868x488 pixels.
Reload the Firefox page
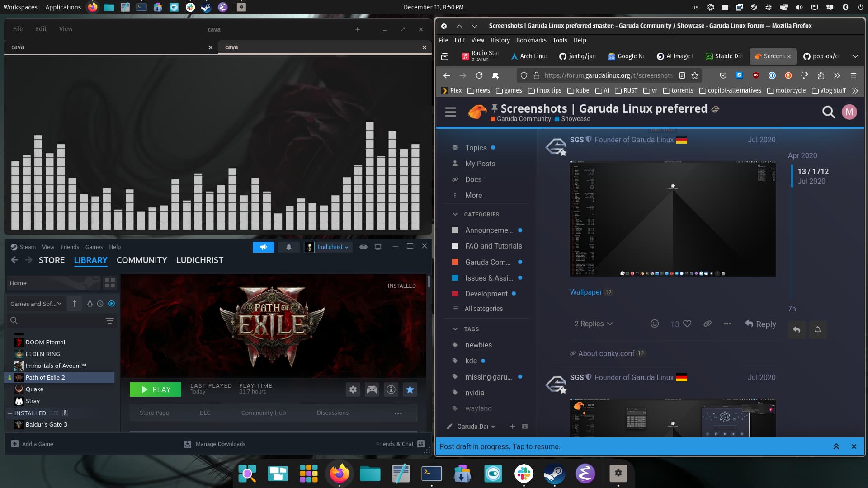point(479,75)
